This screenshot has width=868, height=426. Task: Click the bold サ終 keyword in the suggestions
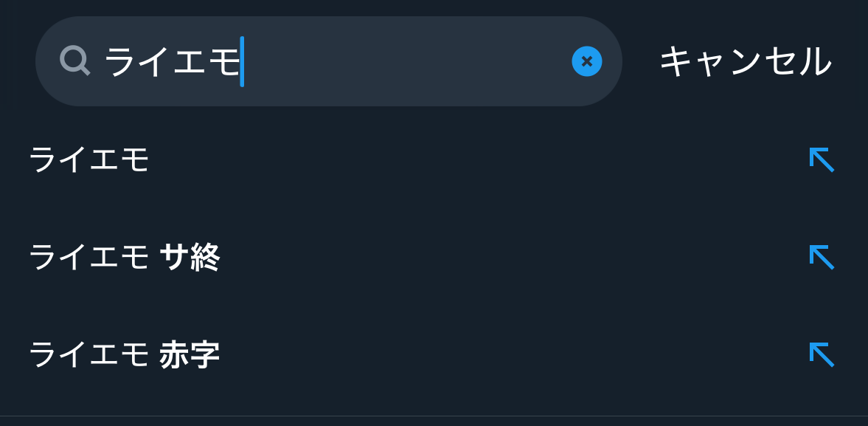(x=190, y=258)
